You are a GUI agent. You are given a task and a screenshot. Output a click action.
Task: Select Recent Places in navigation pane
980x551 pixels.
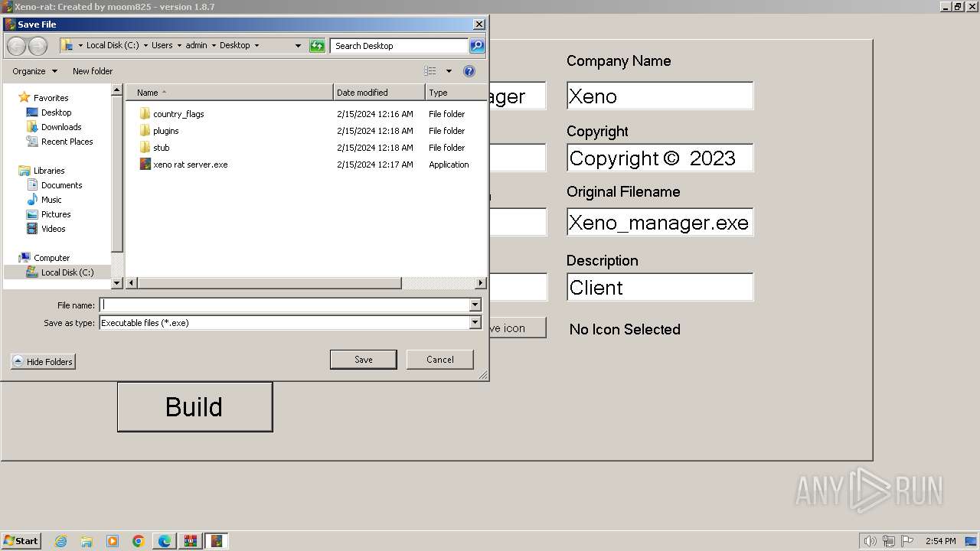pos(67,142)
